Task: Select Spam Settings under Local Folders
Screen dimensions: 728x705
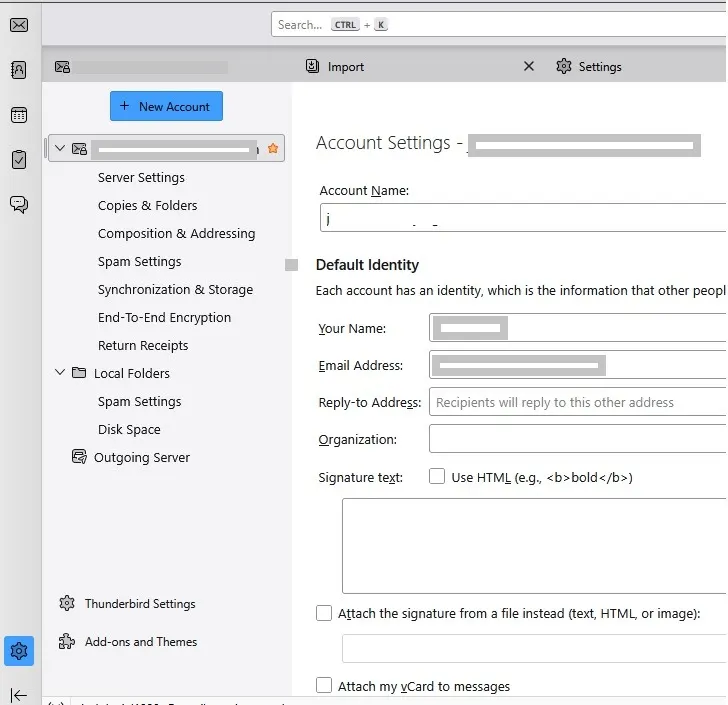Action: [139, 401]
